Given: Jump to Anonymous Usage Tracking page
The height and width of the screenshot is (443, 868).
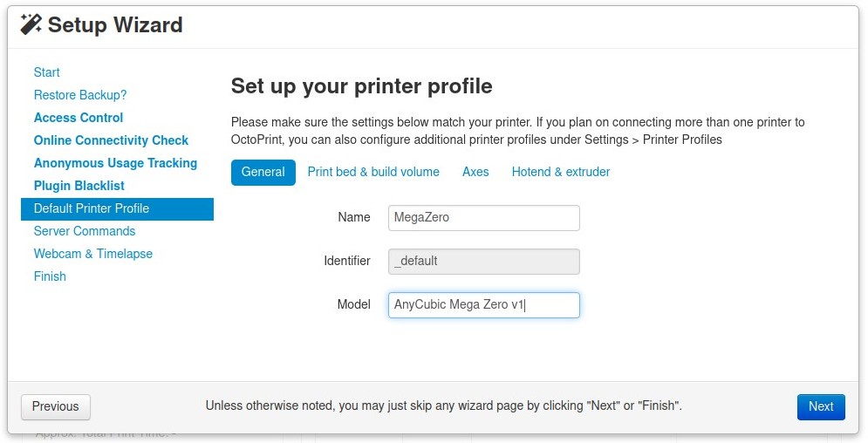Looking at the screenshot, I should click(115, 163).
